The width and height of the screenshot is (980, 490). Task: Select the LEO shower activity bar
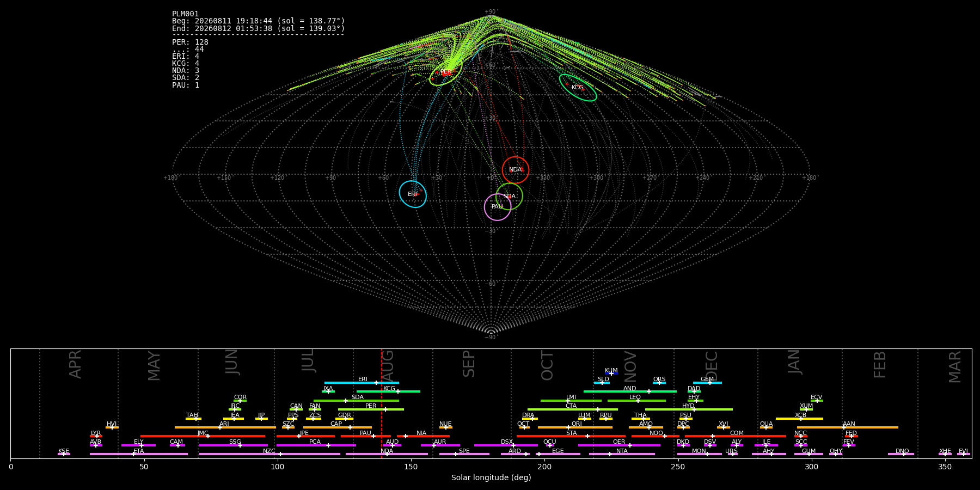[636, 400]
